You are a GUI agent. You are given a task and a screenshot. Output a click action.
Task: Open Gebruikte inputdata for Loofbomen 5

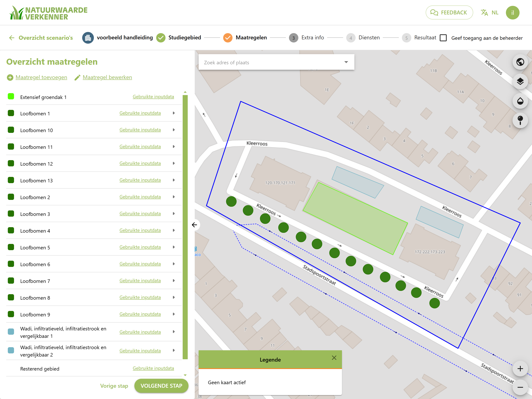pyautogui.click(x=140, y=247)
